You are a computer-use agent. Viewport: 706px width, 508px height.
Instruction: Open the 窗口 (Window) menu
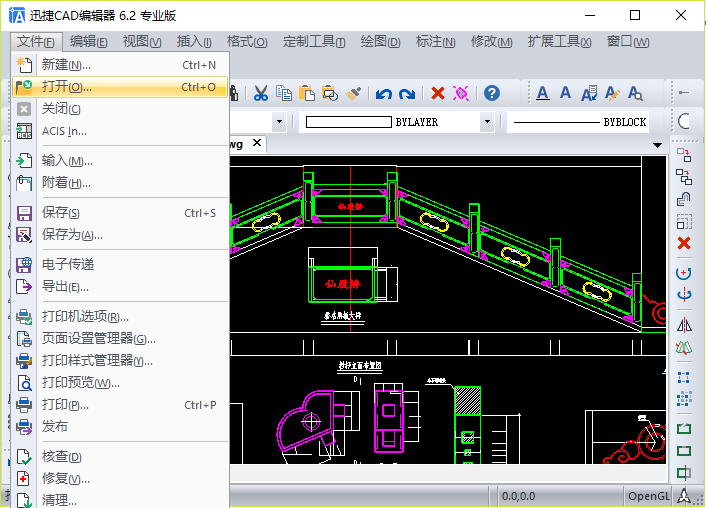[628, 42]
